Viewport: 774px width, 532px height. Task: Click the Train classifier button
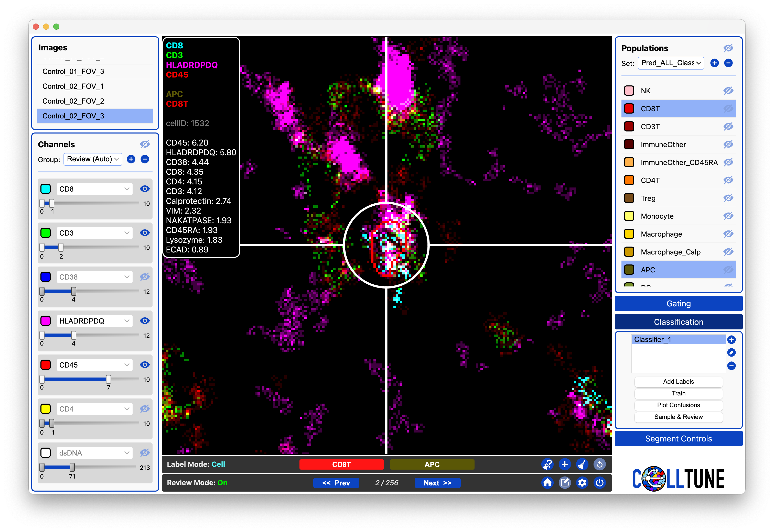[x=678, y=393]
